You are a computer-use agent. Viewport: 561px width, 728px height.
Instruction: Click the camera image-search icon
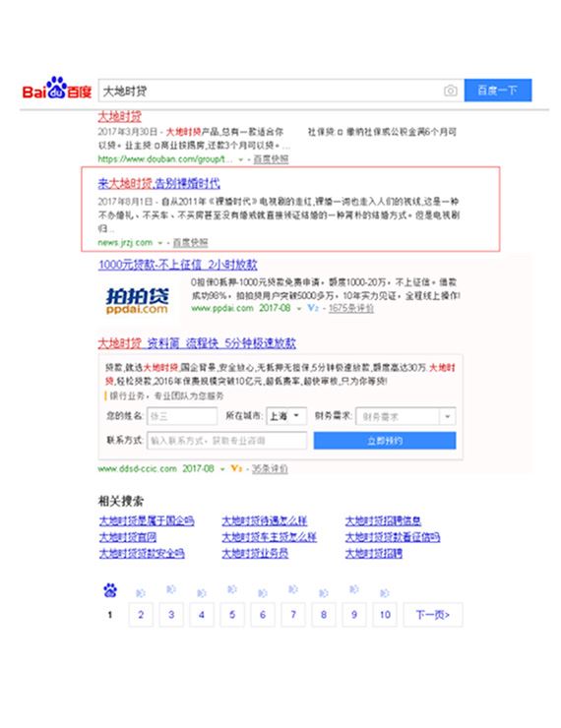(450, 91)
